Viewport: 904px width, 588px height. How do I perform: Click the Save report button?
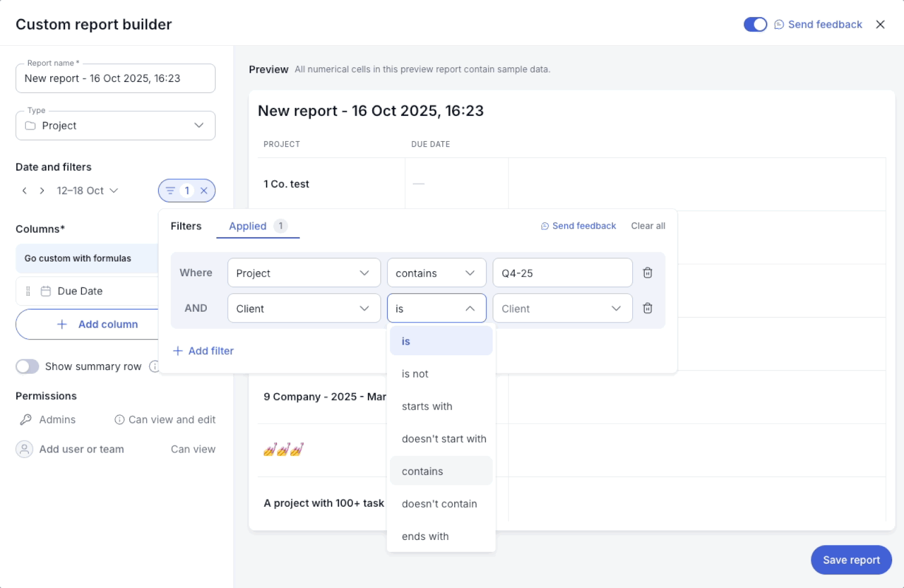tap(851, 560)
